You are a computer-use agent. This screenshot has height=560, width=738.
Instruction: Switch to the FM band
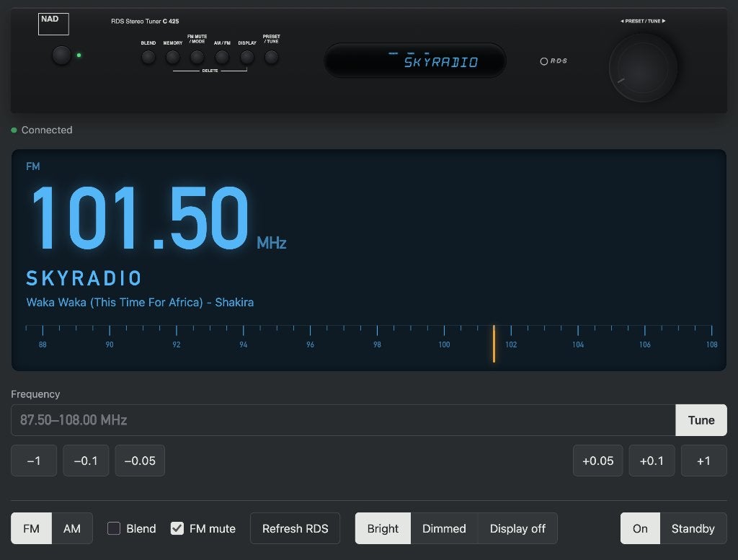click(x=31, y=528)
